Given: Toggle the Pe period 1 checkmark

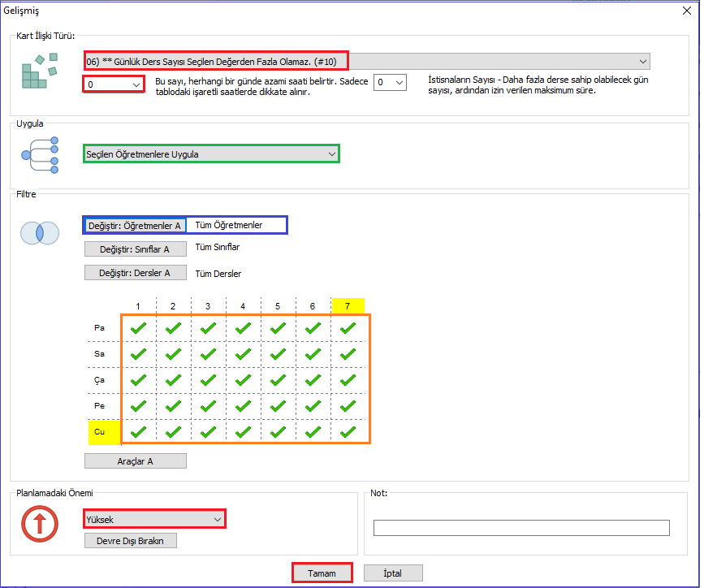Looking at the screenshot, I should (138, 407).
